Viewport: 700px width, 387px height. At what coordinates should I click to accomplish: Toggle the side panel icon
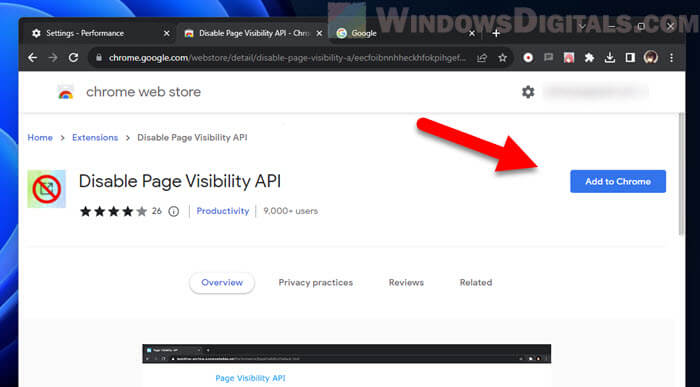pos(630,58)
